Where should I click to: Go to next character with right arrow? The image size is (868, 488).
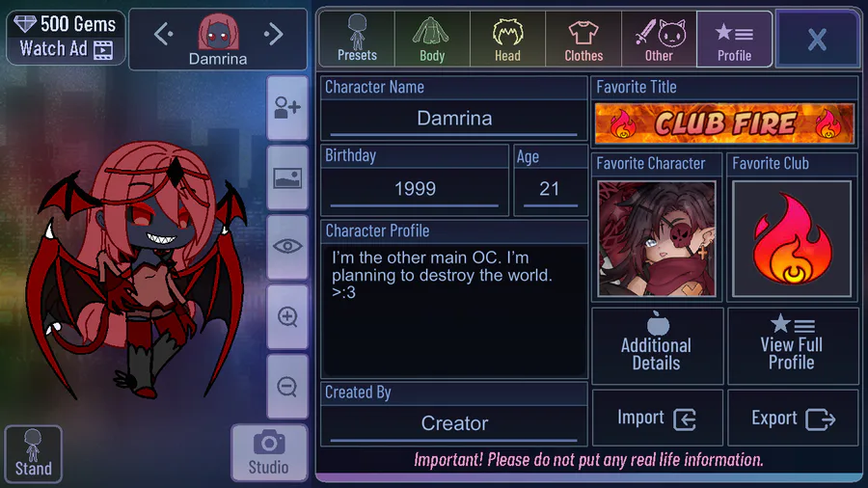[x=274, y=35]
